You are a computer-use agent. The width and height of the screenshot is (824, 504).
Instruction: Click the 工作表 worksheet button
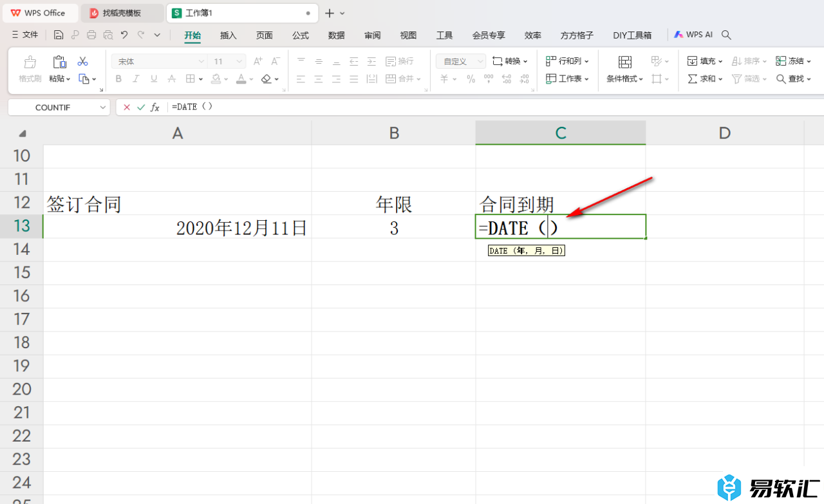(567, 79)
